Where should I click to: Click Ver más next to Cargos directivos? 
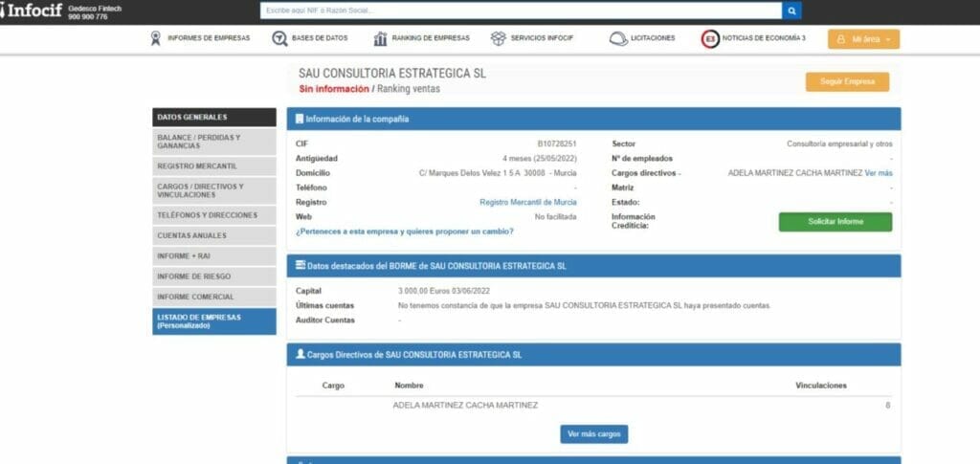(879, 173)
